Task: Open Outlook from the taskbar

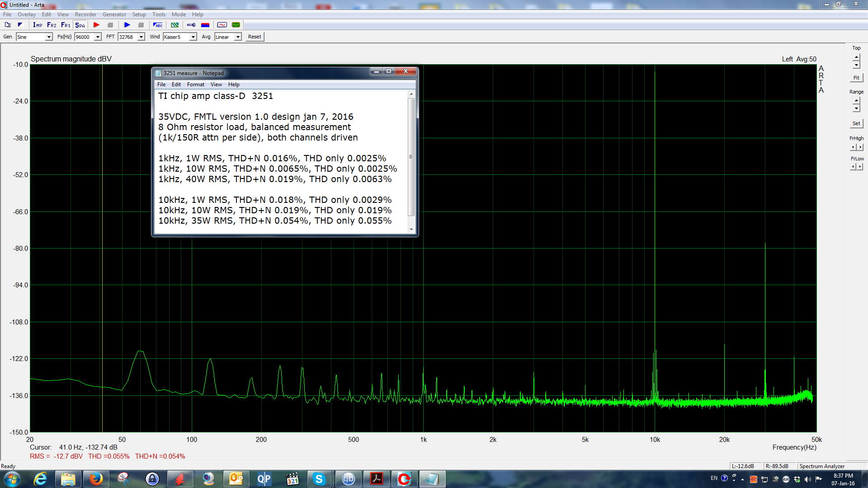Action: pyautogui.click(x=236, y=479)
